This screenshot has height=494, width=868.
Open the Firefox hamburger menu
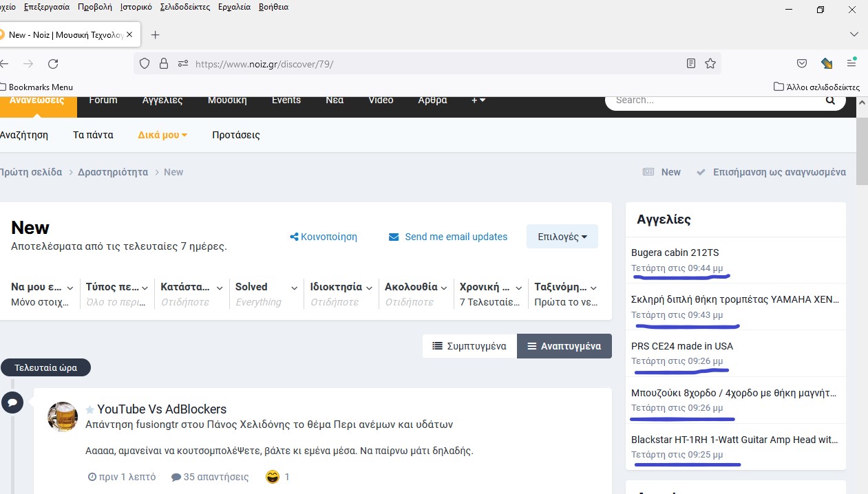851,63
